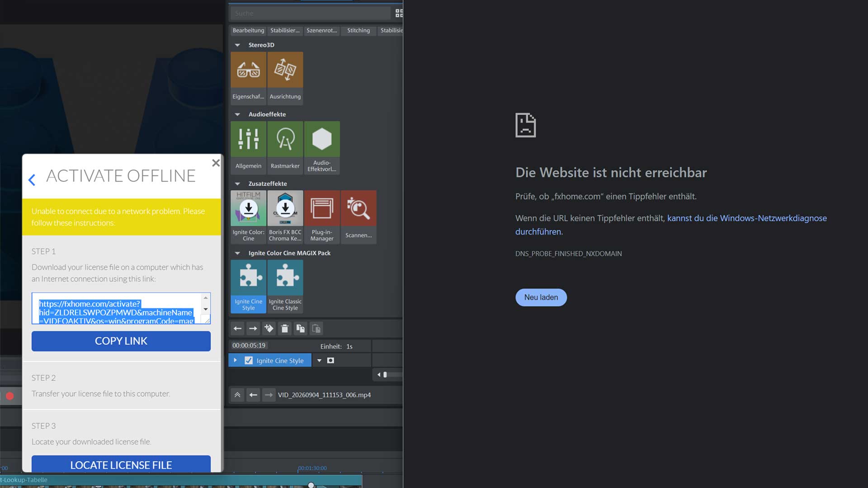Open the Stitching tab

pyautogui.click(x=359, y=30)
